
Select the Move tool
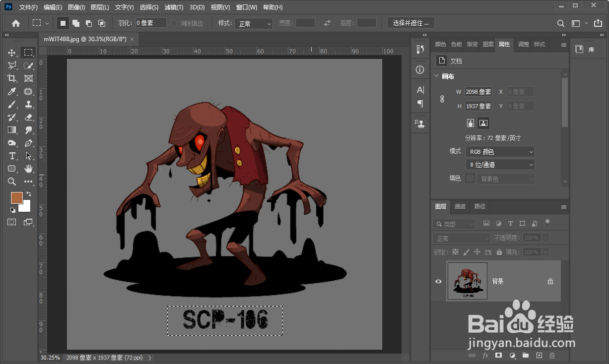coord(12,53)
